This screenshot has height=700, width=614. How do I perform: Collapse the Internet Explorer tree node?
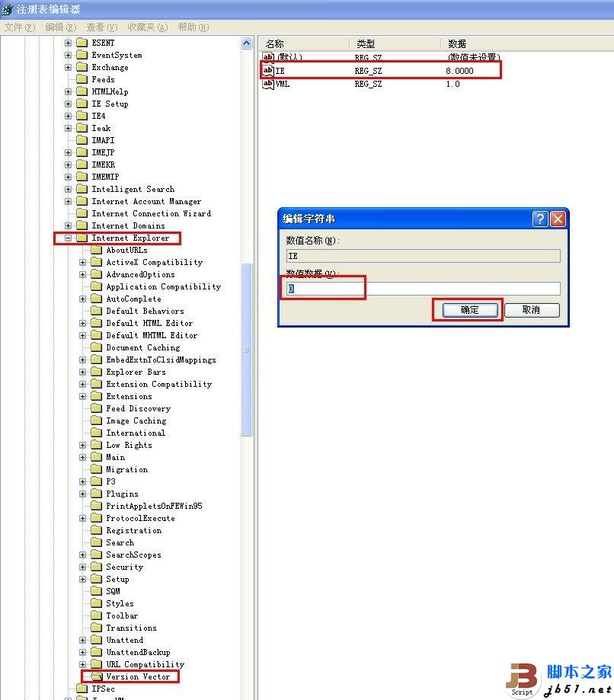coord(68,238)
